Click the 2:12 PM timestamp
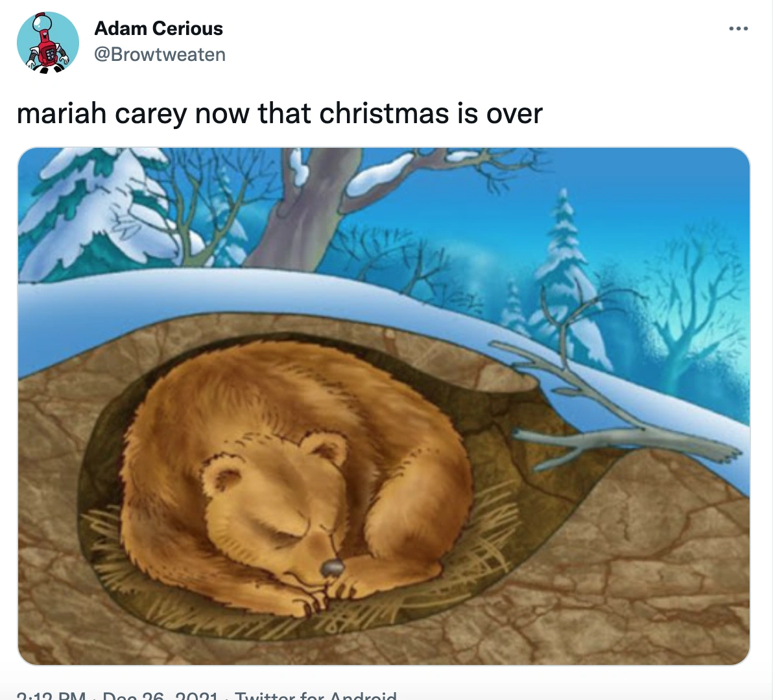This screenshot has height=700, width=773. 51,695
